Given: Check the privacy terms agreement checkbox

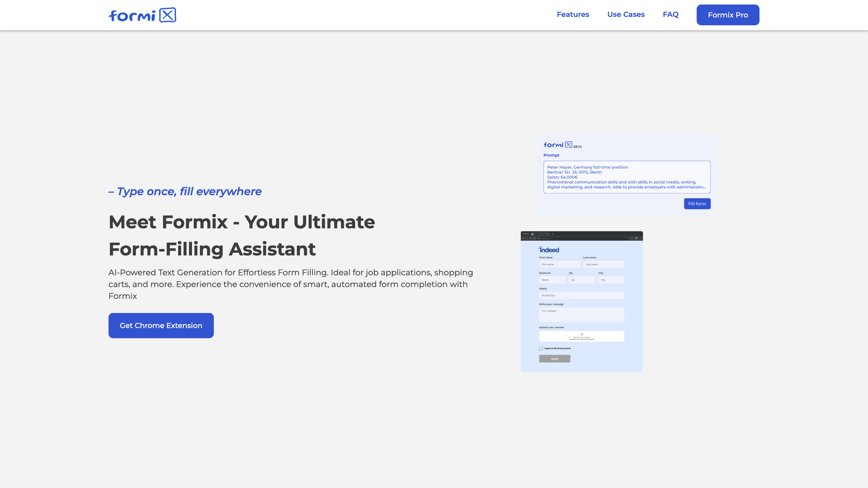Looking at the screenshot, I should [541, 348].
